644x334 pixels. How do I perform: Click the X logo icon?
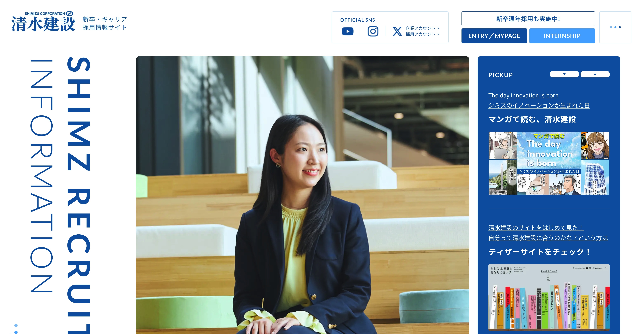coord(397,32)
